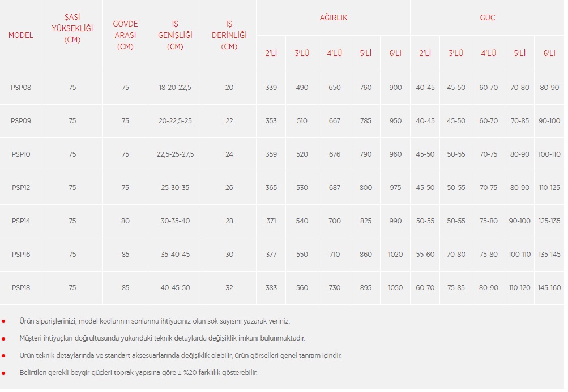Select the 1050 weight value
The height and width of the screenshot is (392, 568).
coord(395,288)
